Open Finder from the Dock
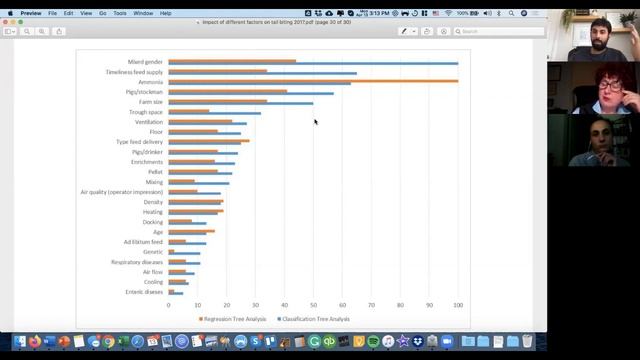This screenshot has height=360, width=640. point(20,341)
